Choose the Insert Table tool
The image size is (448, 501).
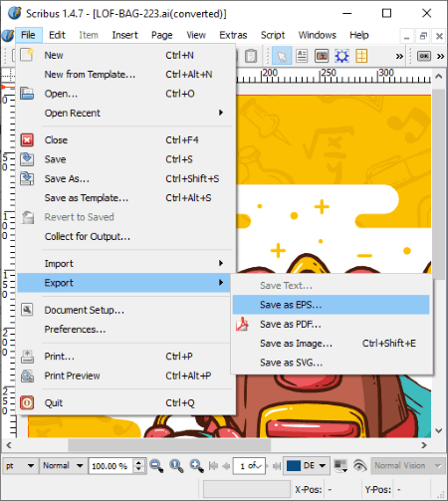(x=361, y=56)
